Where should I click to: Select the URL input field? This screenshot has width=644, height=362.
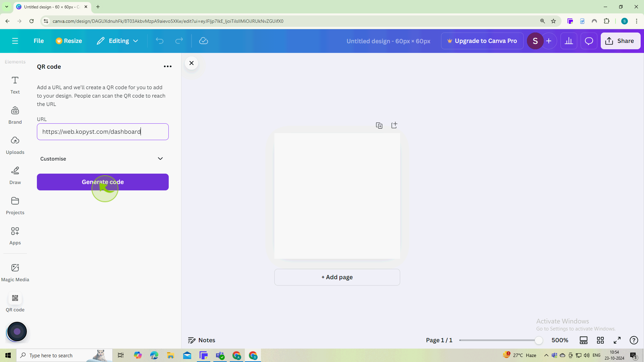tap(103, 131)
